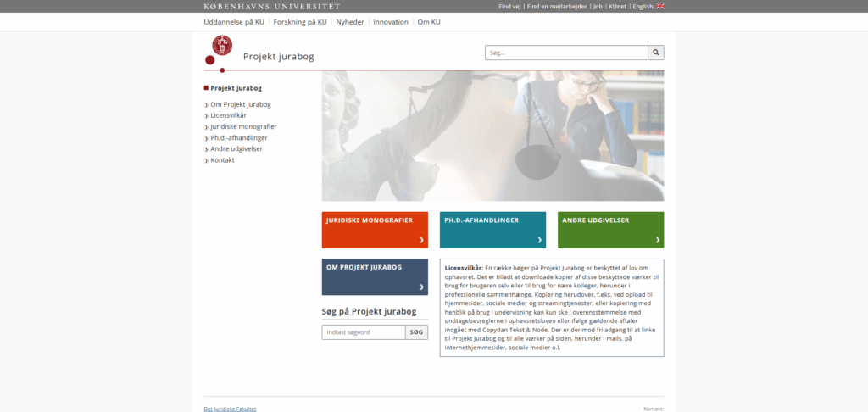Open Om Projekt Jurabog sidebar link
The image size is (868, 412).
point(241,104)
